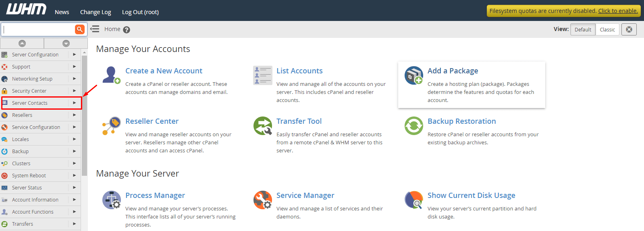Screen dimensions: 644x231
Task: Click the Add a Package icon
Action: click(x=414, y=75)
